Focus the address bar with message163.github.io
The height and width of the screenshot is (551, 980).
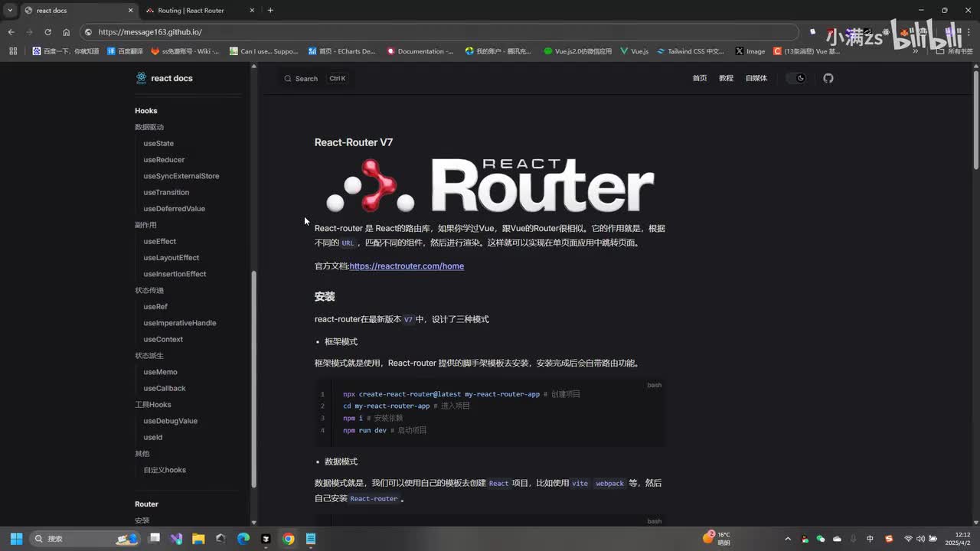[x=439, y=32]
